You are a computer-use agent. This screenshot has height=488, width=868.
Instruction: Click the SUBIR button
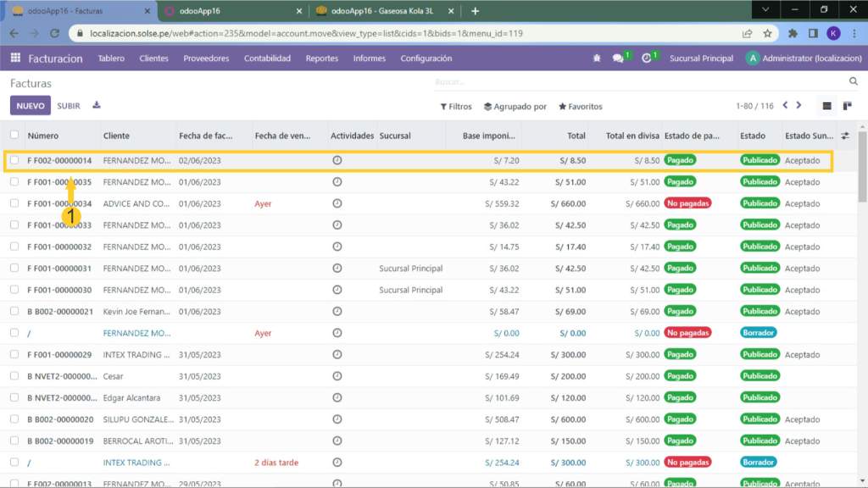pos(69,106)
